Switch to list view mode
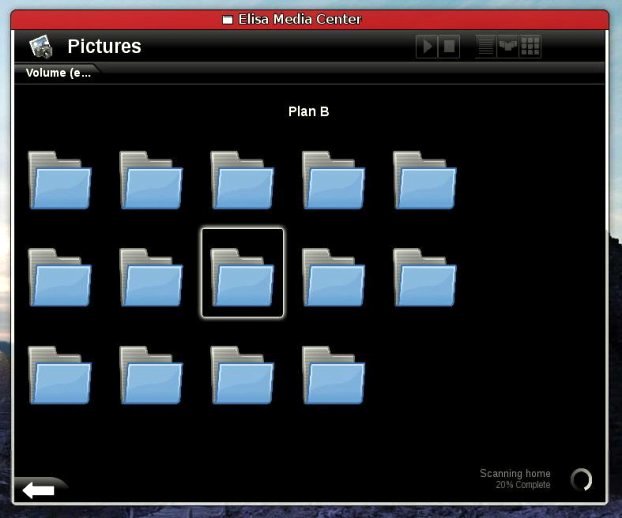Image resolution: width=622 pixels, height=518 pixels. (486, 46)
